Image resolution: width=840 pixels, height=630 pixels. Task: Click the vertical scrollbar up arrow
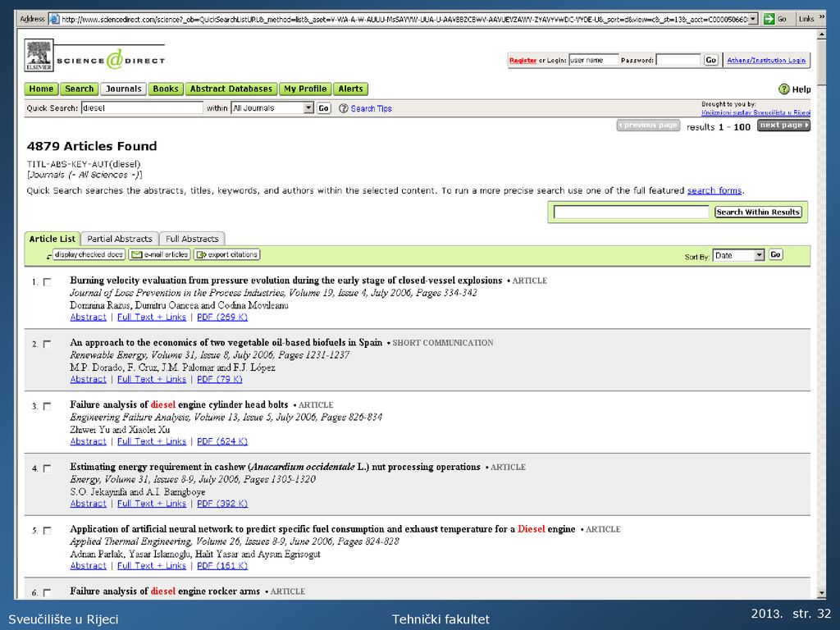pos(822,34)
